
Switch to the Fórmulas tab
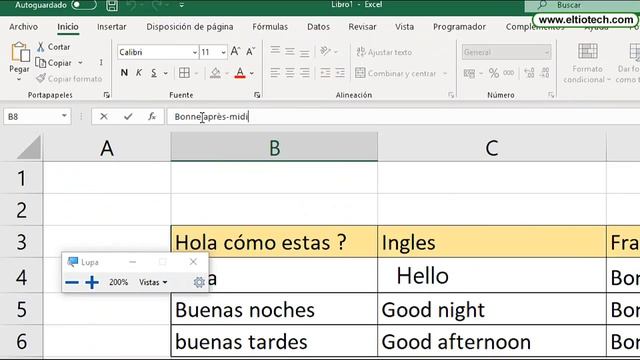(x=270, y=27)
